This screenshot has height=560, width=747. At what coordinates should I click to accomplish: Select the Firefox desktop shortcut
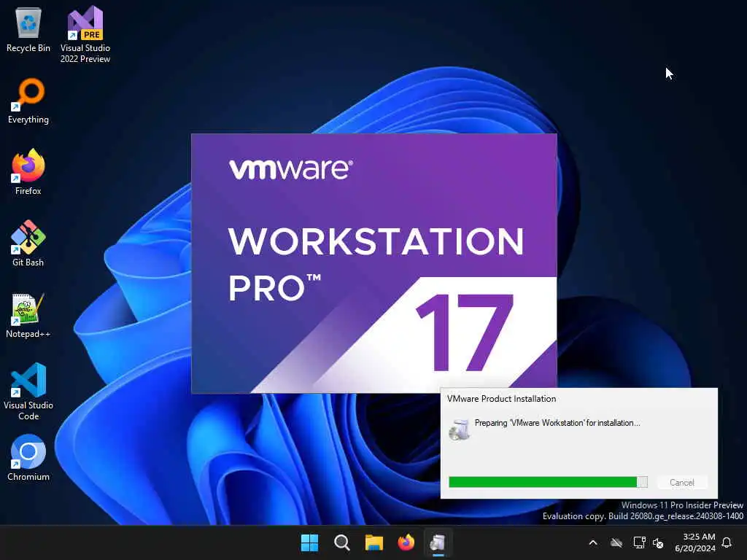click(28, 172)
